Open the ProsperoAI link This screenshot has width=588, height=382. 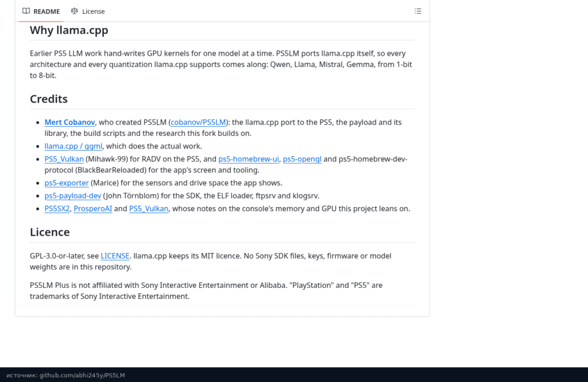click(x=92, y=208)
